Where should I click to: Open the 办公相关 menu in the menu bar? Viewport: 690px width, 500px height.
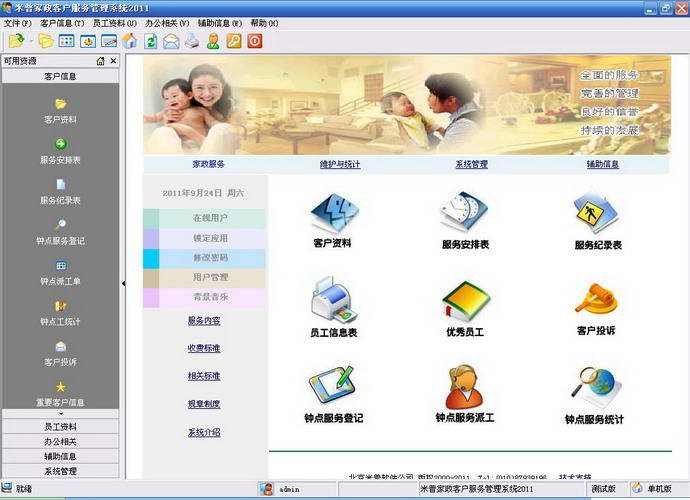pos(167,23)
